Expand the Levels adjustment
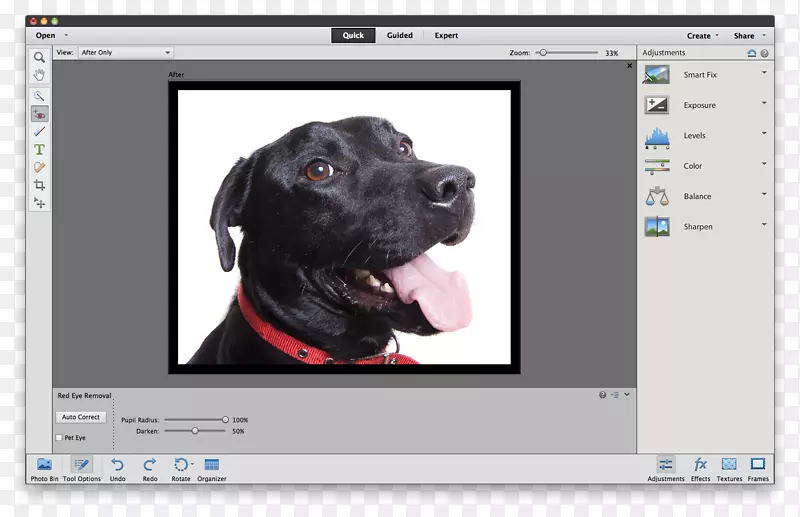Viewport: 800px width, 517px height. click(764, 133)
